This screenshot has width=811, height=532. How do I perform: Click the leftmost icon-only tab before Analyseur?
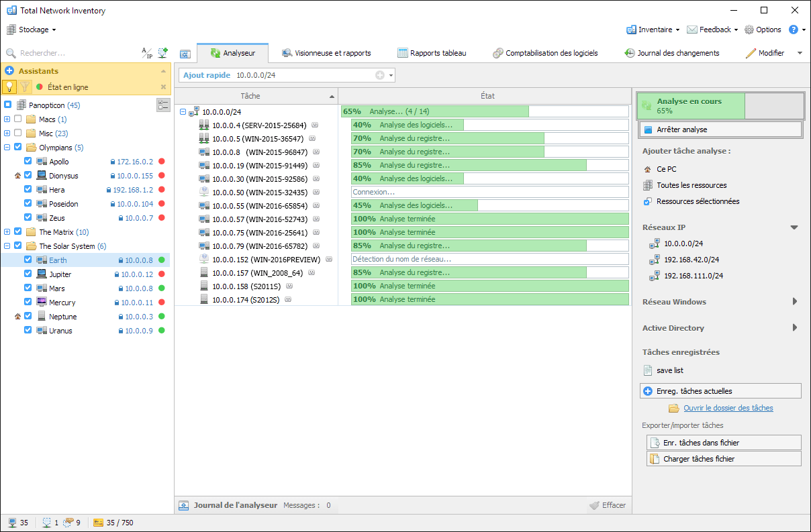[185, 54]
